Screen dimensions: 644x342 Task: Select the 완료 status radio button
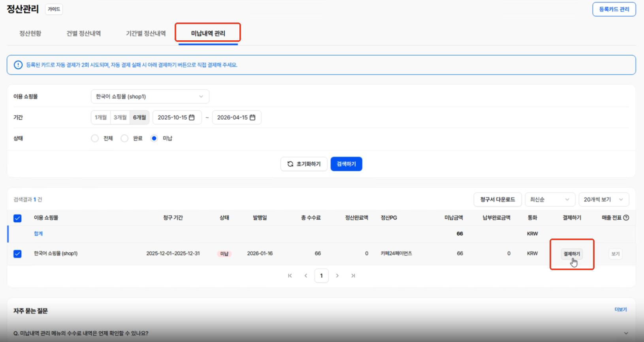124,138
